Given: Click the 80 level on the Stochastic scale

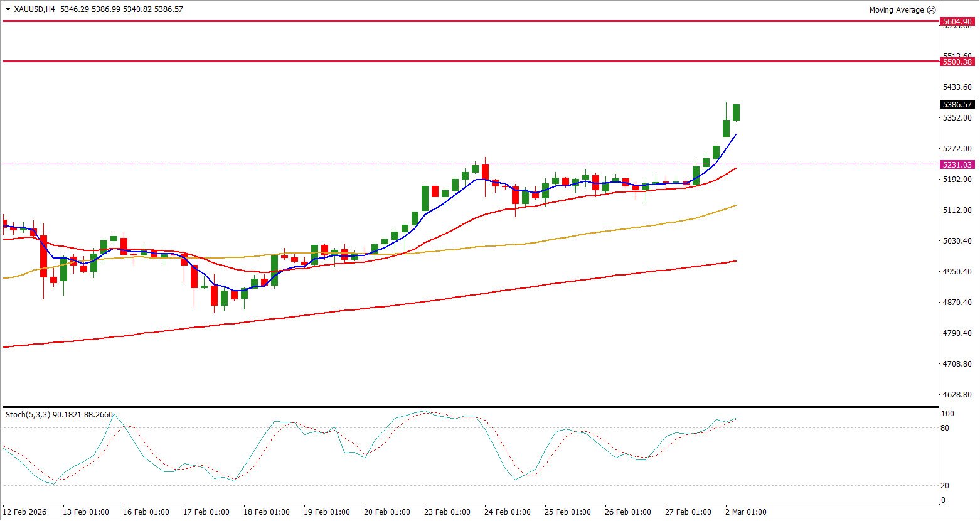Looking at the screenshot, I should pos(945,428).
